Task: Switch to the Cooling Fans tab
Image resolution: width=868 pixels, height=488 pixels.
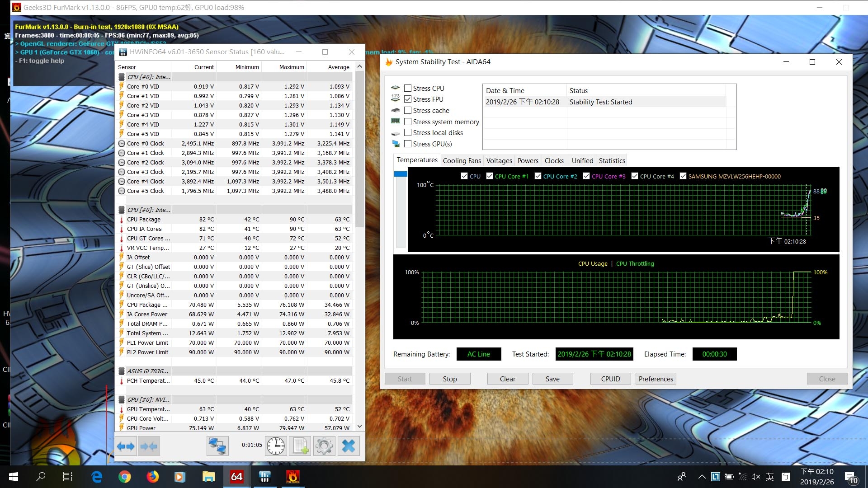Action: [x=462, y=160]
